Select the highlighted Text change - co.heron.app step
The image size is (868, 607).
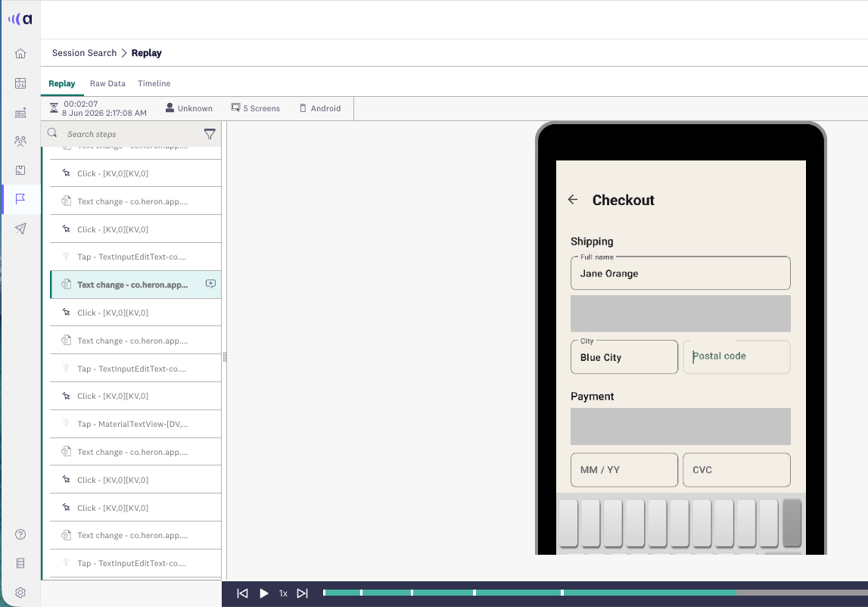pos(135,285)
